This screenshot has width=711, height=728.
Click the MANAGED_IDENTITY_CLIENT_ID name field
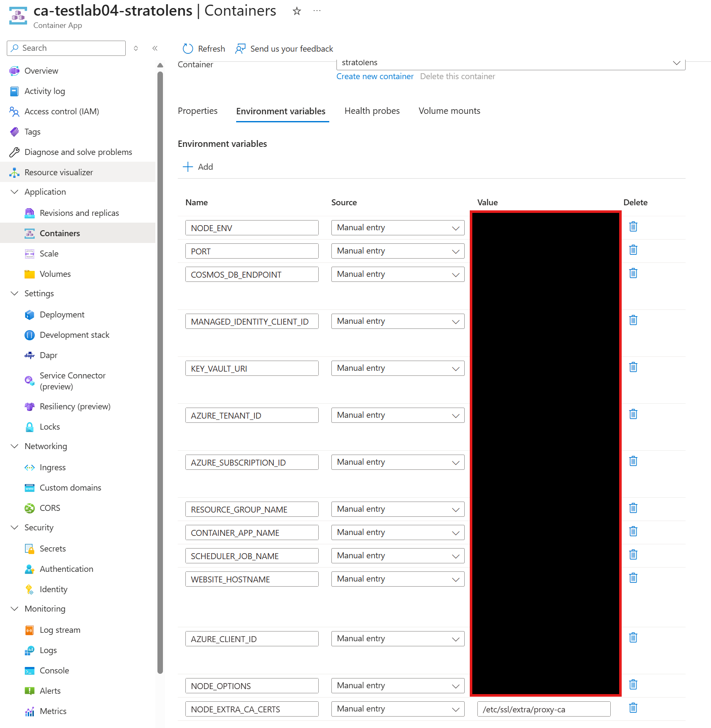[x=252, y=321]
